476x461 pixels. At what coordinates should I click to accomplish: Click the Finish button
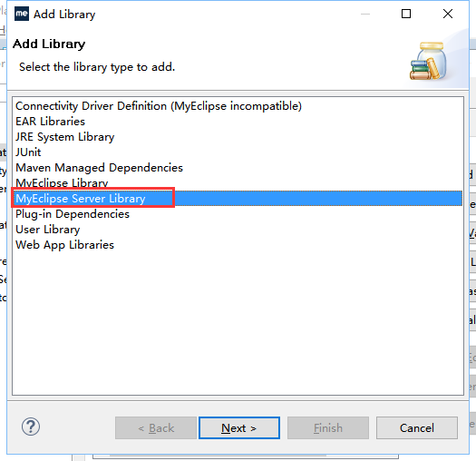328,427
